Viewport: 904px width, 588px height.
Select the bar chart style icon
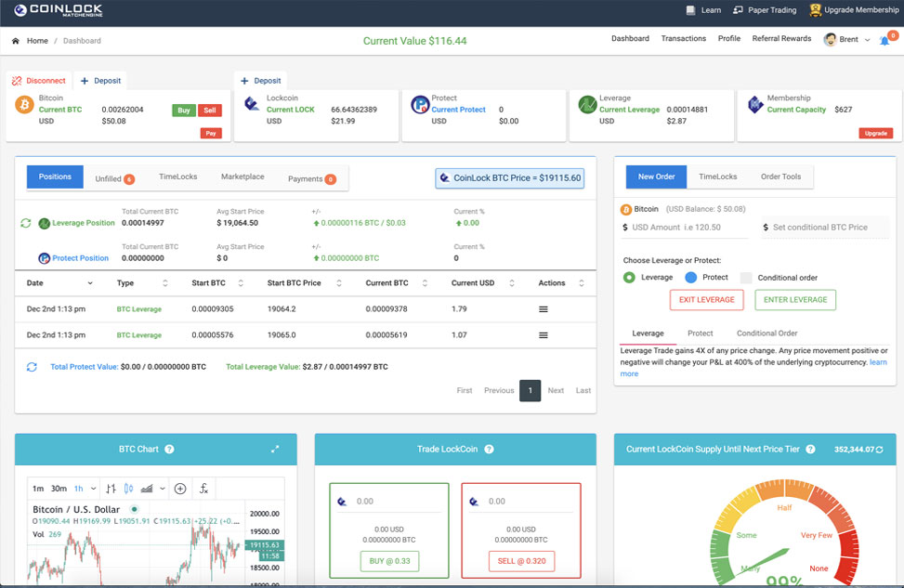111,489
